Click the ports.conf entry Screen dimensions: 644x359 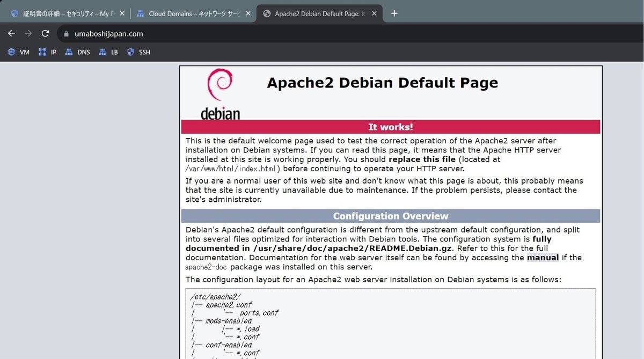pyautogui.click(x=259, y=313)
